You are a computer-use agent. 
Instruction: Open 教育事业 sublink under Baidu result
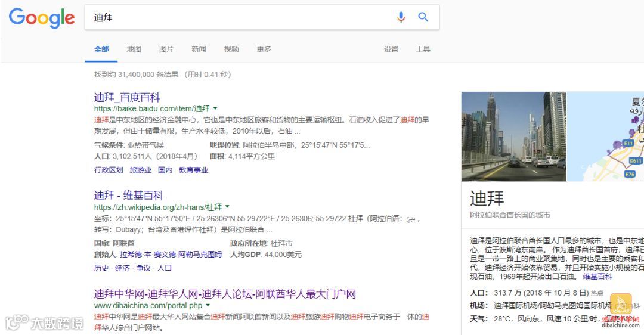click(x=193, y=170)
